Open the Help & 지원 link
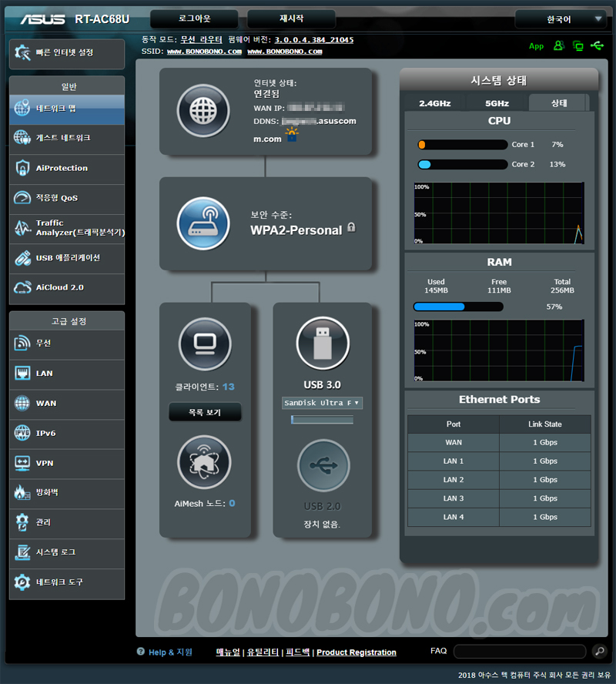616x684 pixels. tap(170, 652)
